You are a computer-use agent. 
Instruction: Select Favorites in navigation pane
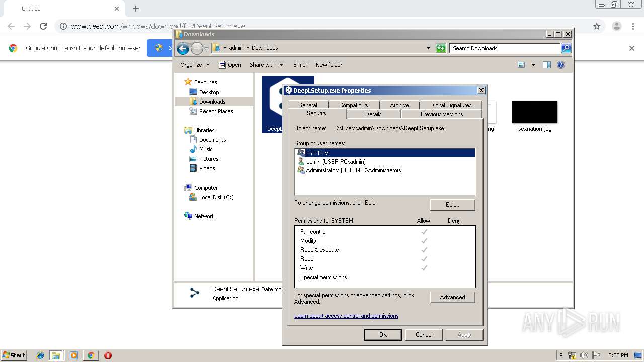click(205, 82)
